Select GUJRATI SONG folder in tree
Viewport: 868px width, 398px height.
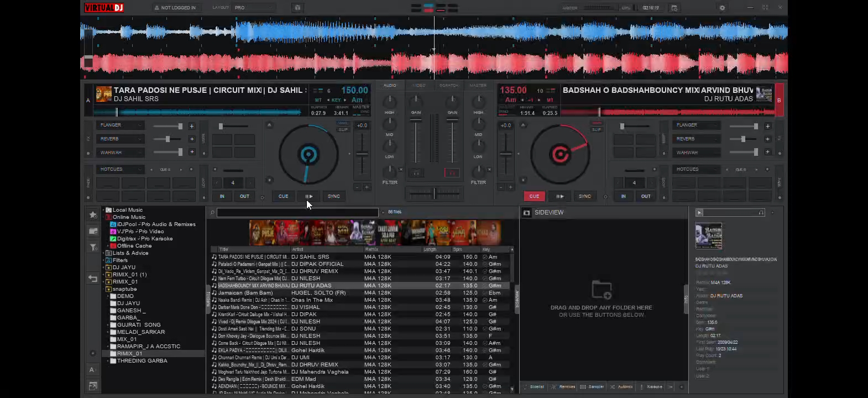click(138, 325)
